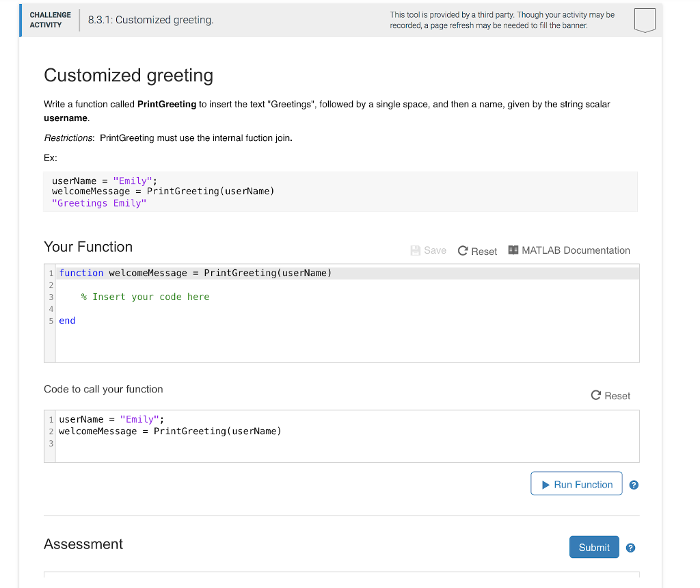Open the help icon beside Run Function

click(x=634, y=485)
